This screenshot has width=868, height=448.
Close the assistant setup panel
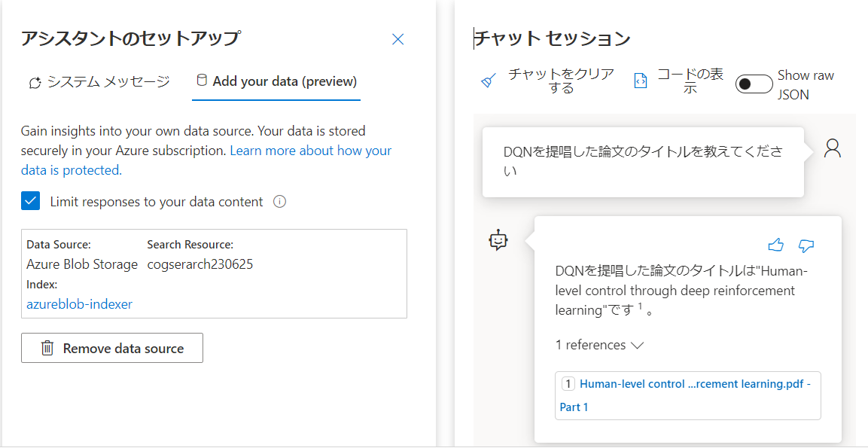point(397,39)
